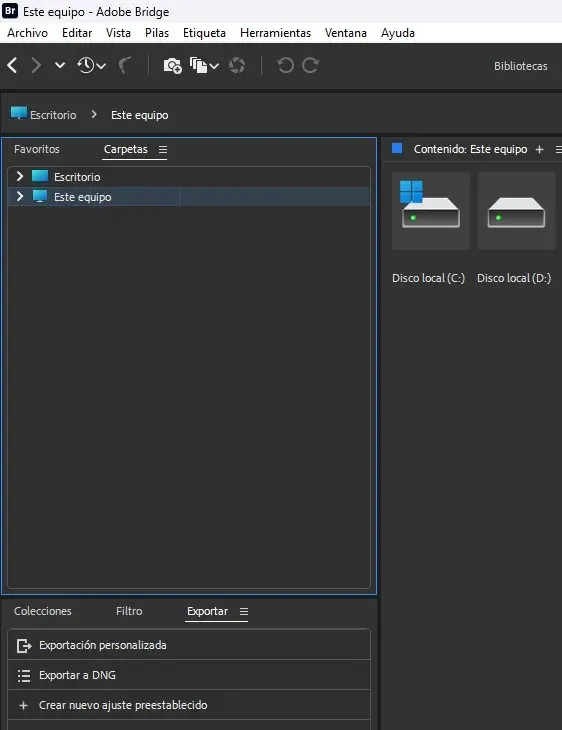Click the blue square Contenido panel icon
The image size is (562, 730).
pos(397,149)
